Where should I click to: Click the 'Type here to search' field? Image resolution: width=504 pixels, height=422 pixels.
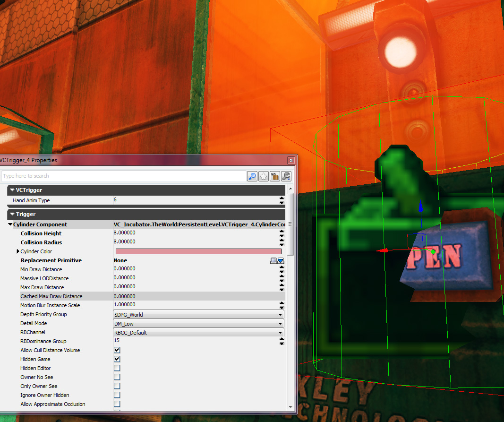124,176
